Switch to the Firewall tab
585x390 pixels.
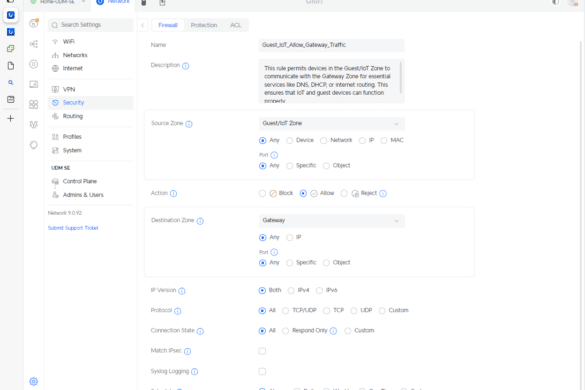point(168,25)
